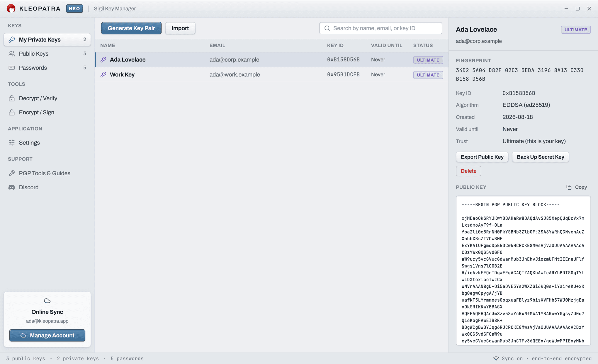
Task: Click the KEY ID column header
Action: [335, 45]
